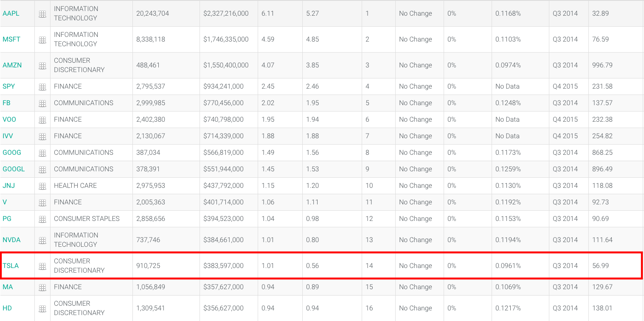The image size is (644, 321).
Task: Follow the MSFT ticker link
Action: click(11, 39)
